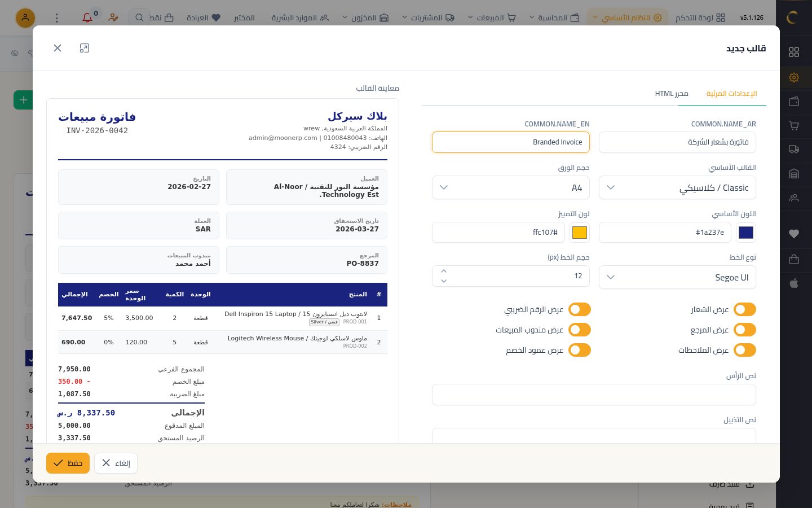Switch to الإعدادات المرئية tab
Screen dimensions: 812x508
(731, 93)
